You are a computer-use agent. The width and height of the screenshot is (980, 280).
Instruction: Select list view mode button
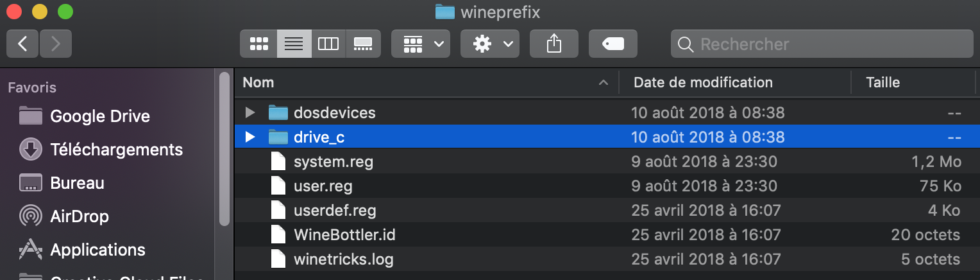click(x=294, y=44)
